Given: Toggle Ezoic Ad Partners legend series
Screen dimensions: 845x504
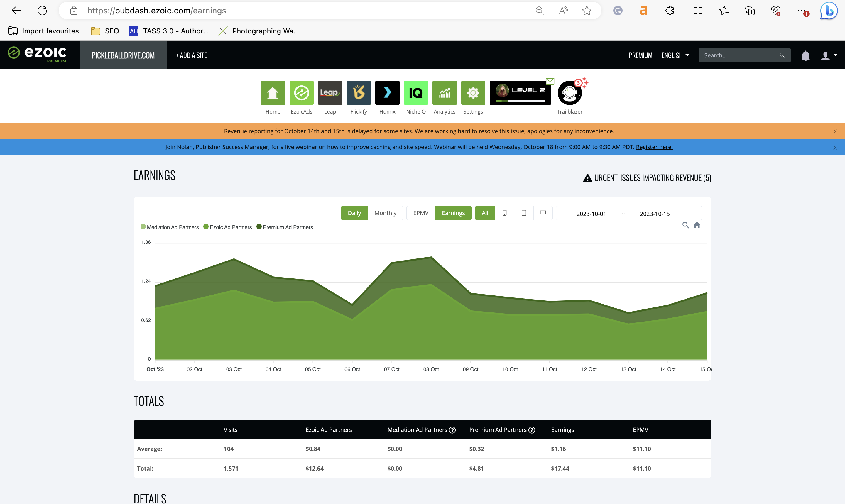Looking at the screenshot, I should pyautogui.click(x=228, y=227).
